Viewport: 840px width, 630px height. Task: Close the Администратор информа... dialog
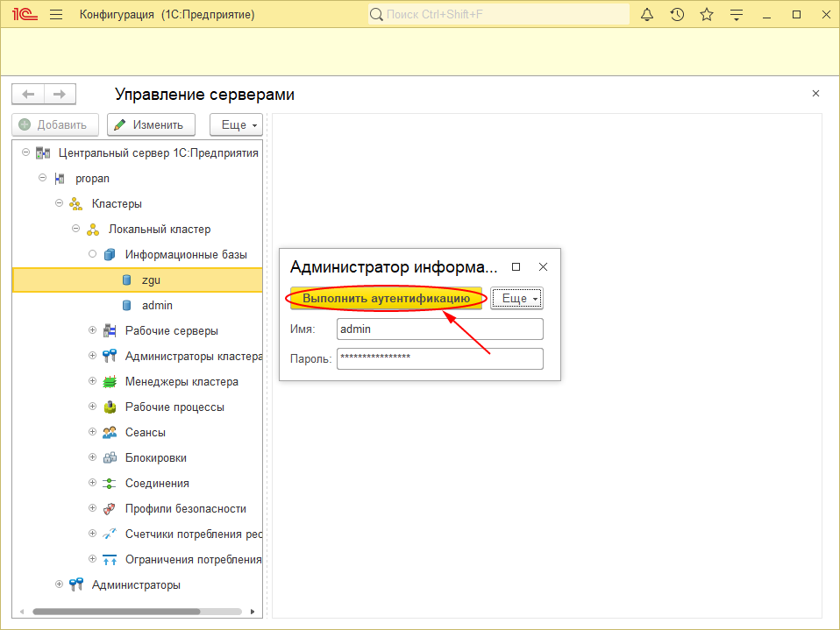click(543, 266)
